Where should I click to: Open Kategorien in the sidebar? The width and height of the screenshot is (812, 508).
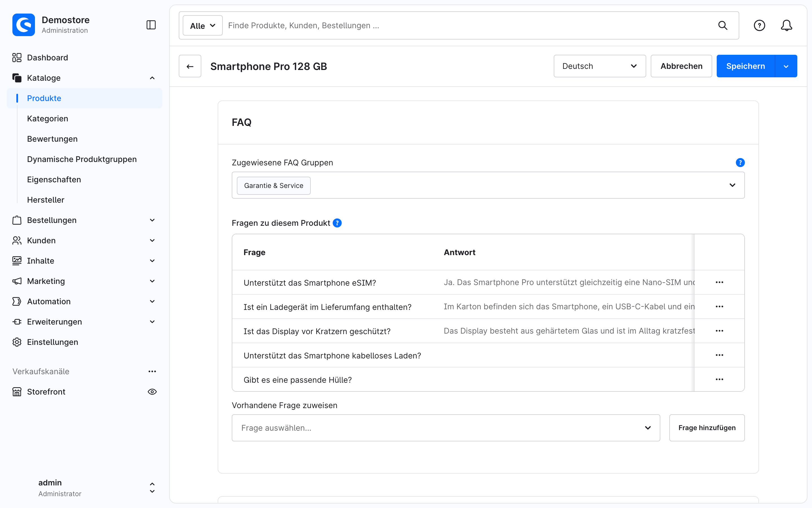click(x=48, y=119)
